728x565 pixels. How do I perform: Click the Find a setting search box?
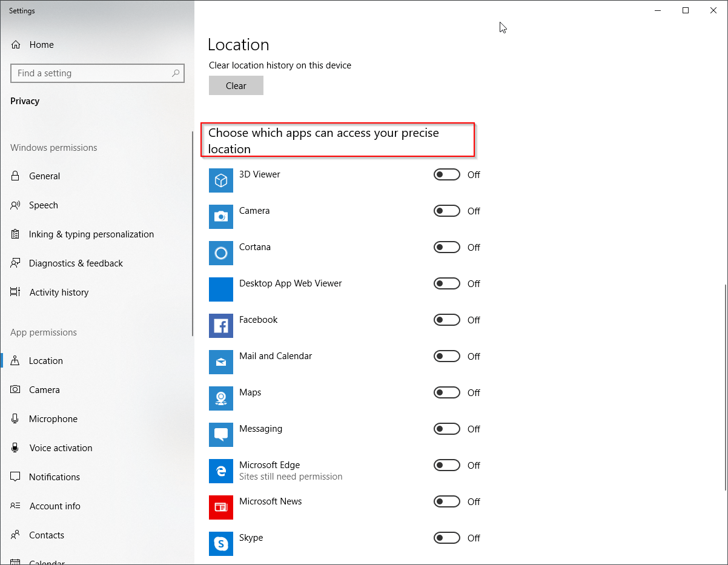[97, 73]
